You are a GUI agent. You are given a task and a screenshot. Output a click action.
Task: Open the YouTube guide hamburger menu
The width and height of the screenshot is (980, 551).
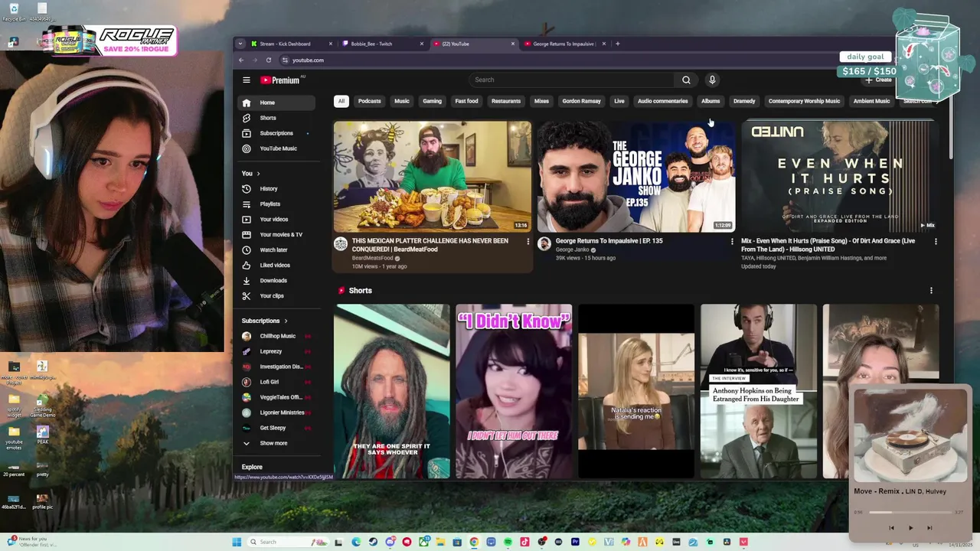(x=247, y=80)
